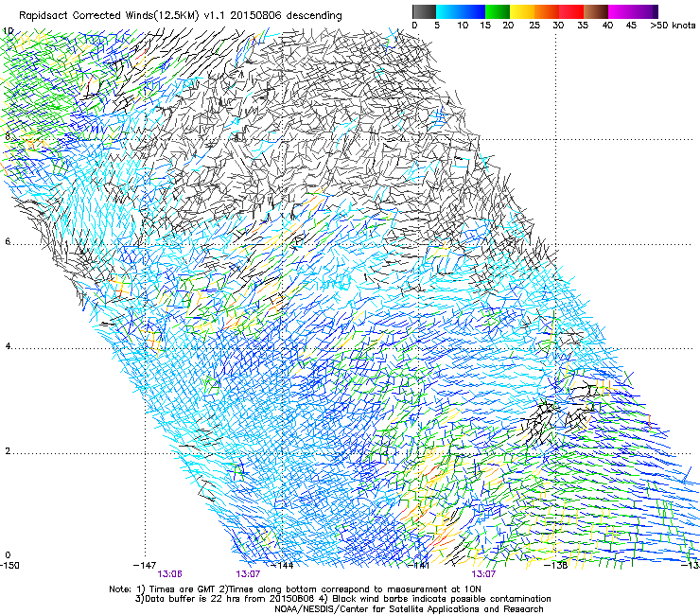The width and height of the screenshot is (700, 615).
Task: Click the purple "13:08" time stamp
Action: click(x=169, y=574)
